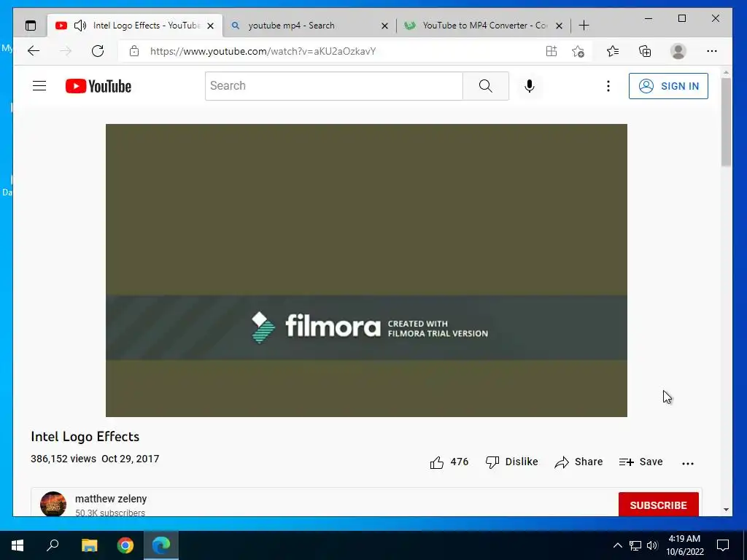Image resolution: width=747 pixels, height=560 pixels.
Task: Click the video player to pause
Action: (x=366, y=271)
